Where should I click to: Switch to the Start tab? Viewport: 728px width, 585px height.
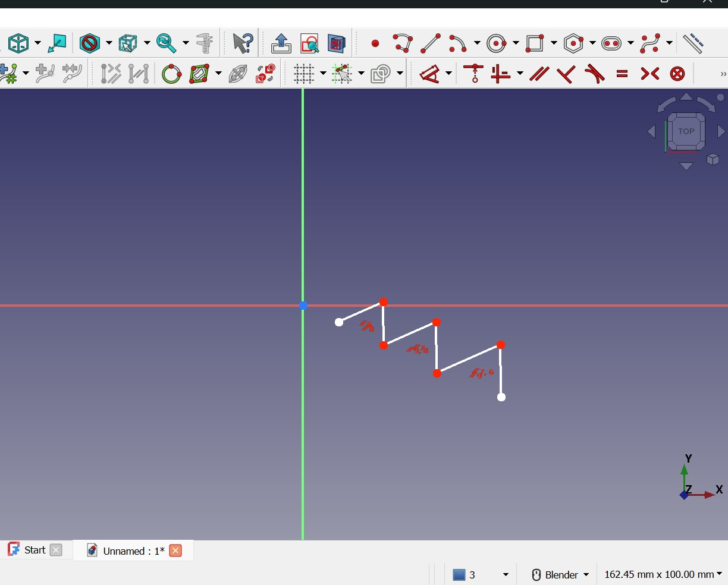[34, 550]
